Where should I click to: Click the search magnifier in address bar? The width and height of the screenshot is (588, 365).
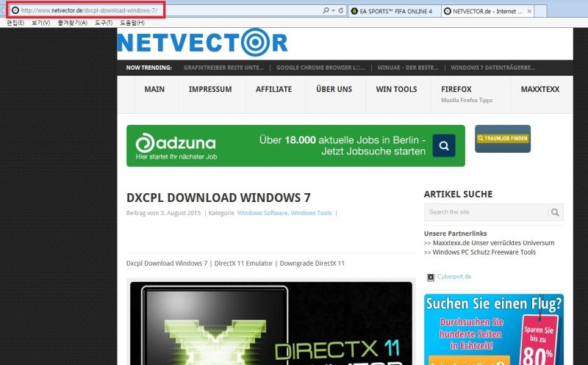point(326,10)
